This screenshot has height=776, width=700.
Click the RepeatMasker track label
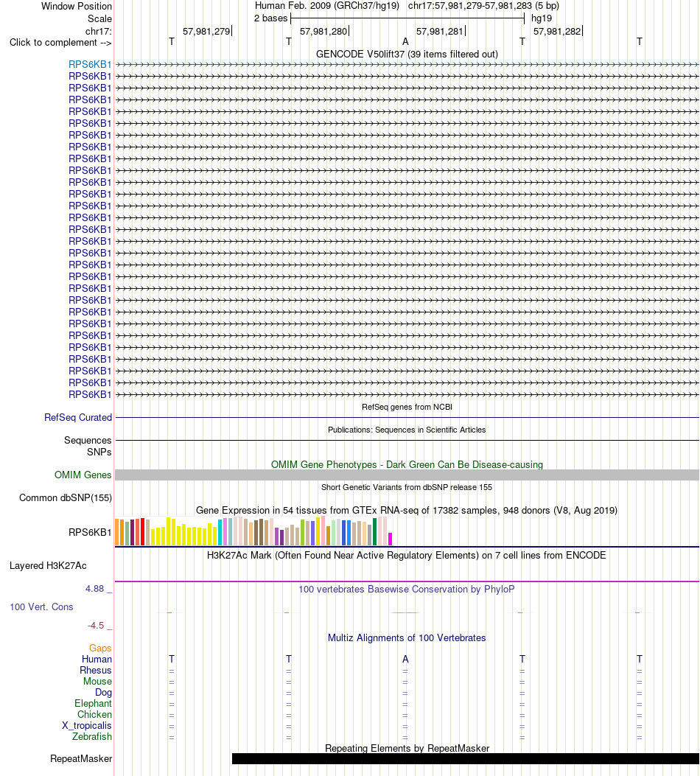tap(81, 758)
